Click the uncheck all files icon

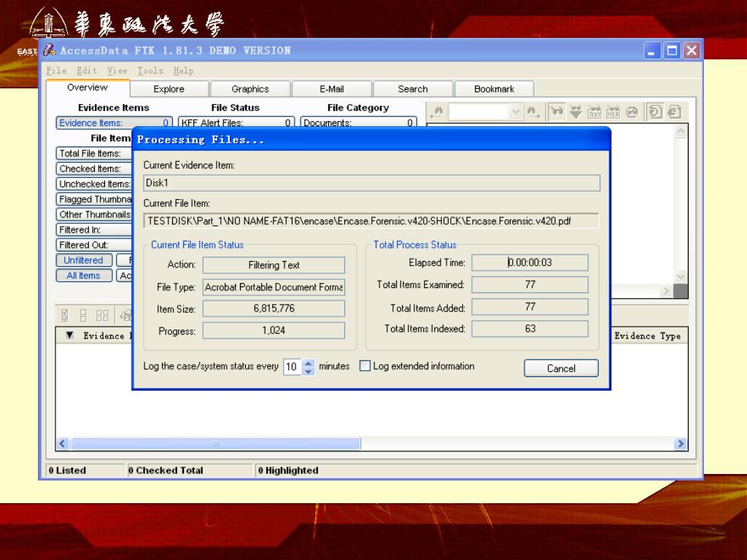(83, 315)
